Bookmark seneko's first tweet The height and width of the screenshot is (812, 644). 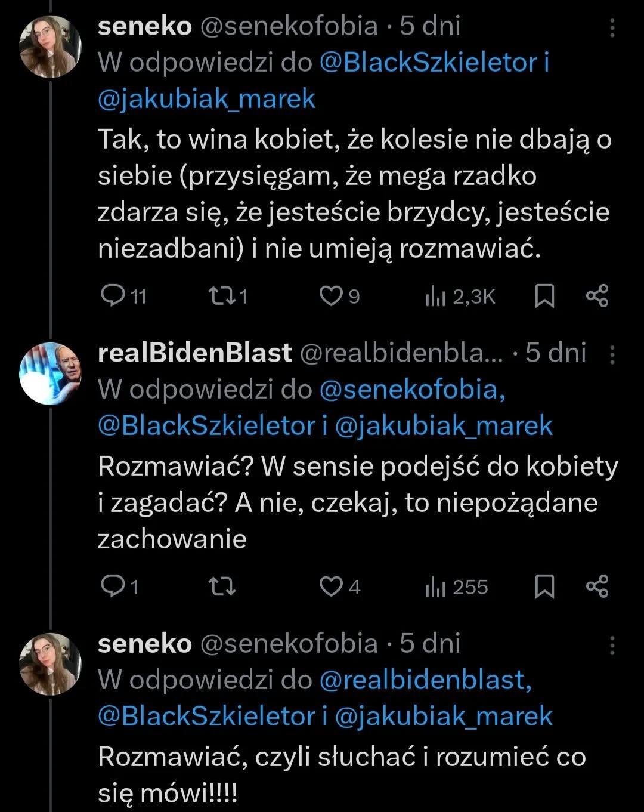pos(544,295)
